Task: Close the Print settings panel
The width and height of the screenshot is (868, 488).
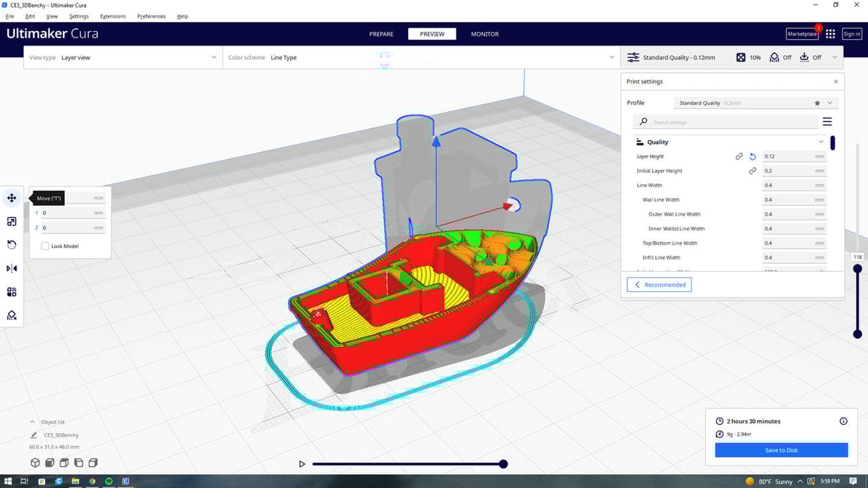Action: pyautogui.click(x=836, y=82)
